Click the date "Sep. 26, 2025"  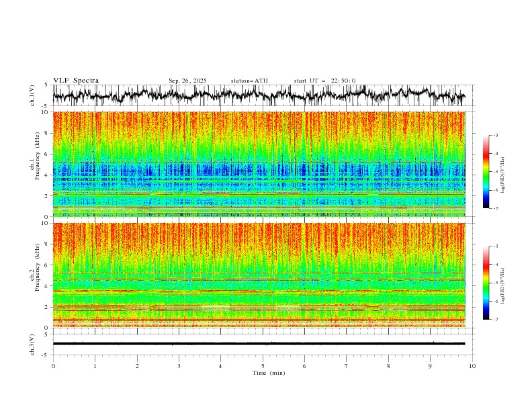pos(187,81)
